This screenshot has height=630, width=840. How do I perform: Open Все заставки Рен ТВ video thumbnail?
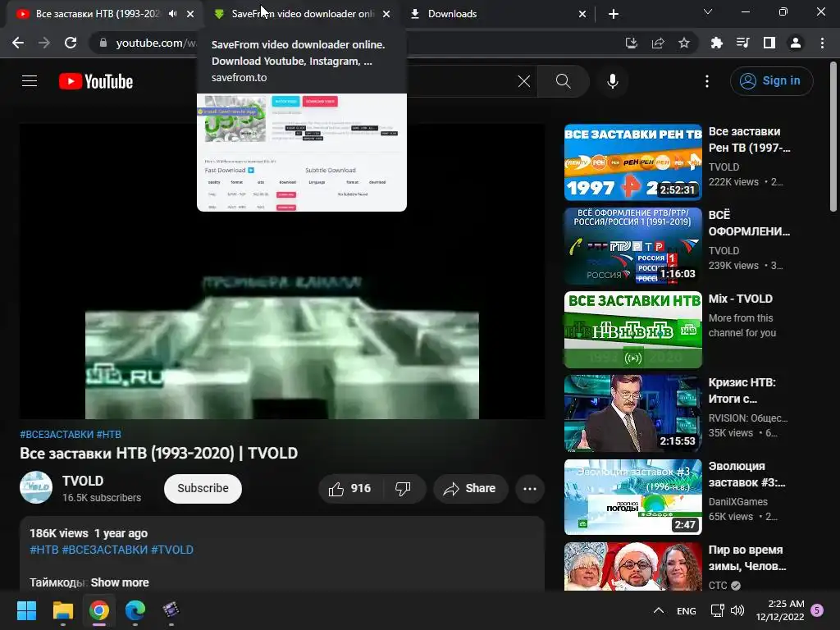tap(633, 162)
